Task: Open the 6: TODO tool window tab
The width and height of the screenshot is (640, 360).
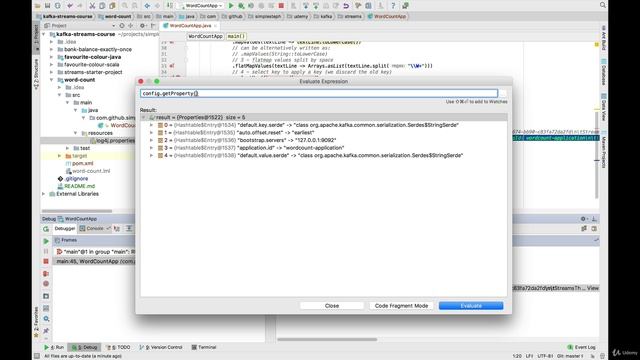Action: (x=118, y=347)
